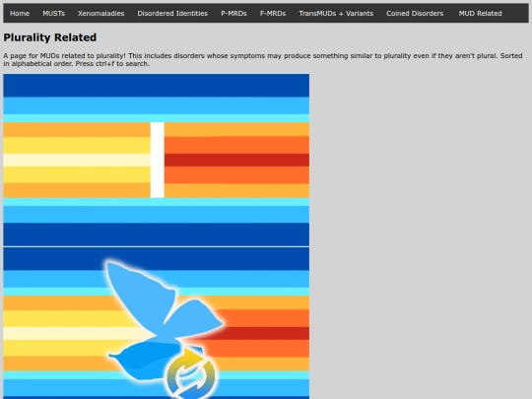Select Disordered Identities in navbar

172,14
